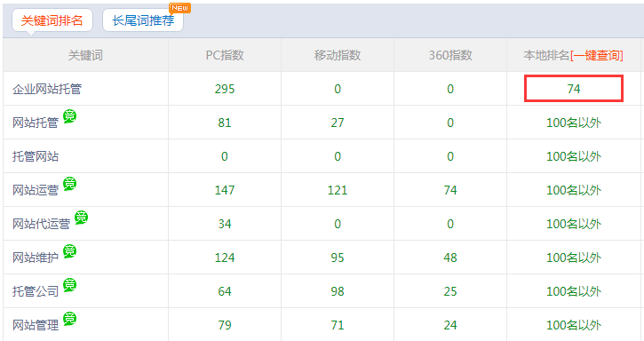Click green 竞 icon beside 网站代运营
The width and height of the screenshot is (644, 341).
tap(81, 218)
